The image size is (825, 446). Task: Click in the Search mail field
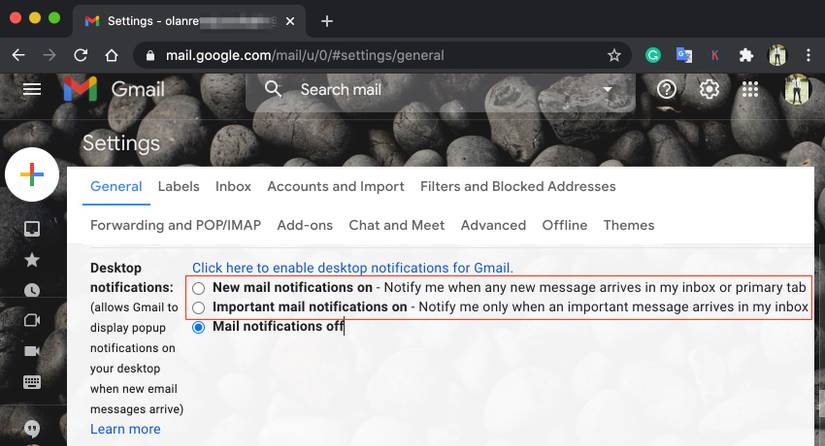(x=441, y=89)
